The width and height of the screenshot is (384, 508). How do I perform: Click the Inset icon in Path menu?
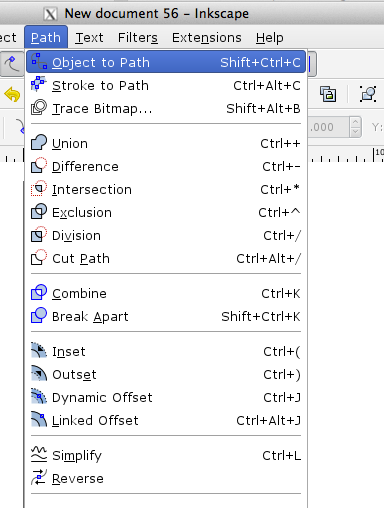click(39, 351)
